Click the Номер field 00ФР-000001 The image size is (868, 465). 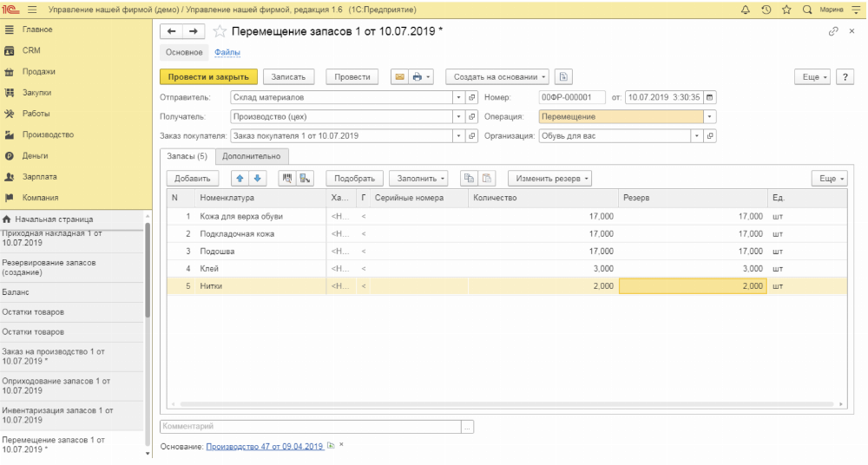point(571,97)
